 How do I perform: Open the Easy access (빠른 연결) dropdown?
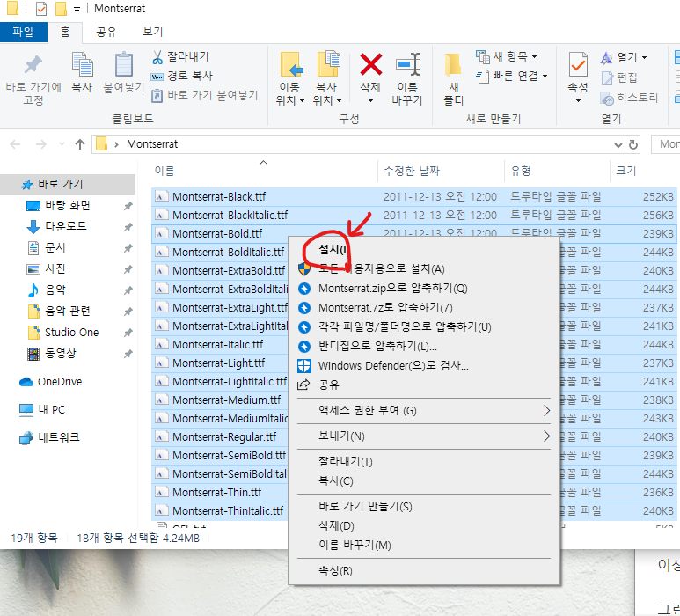[512, 76]
